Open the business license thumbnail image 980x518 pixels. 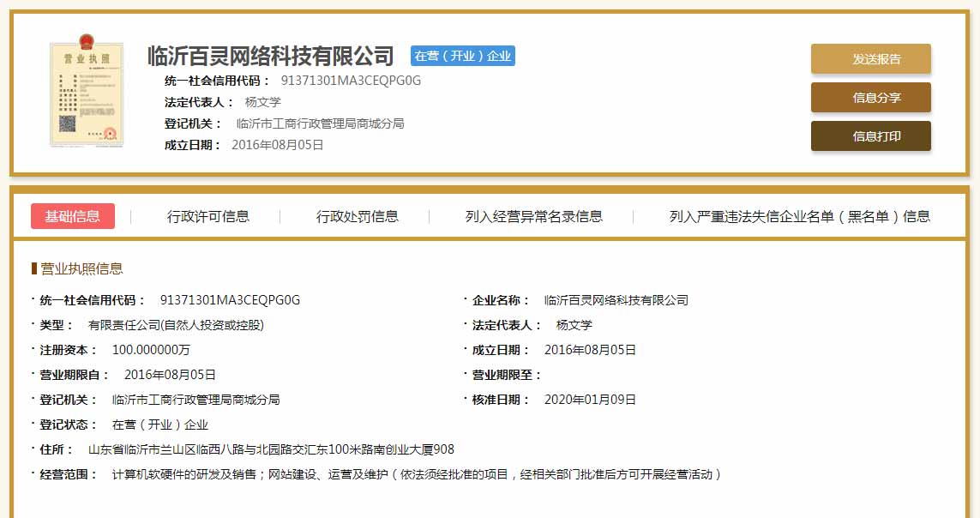87,91
